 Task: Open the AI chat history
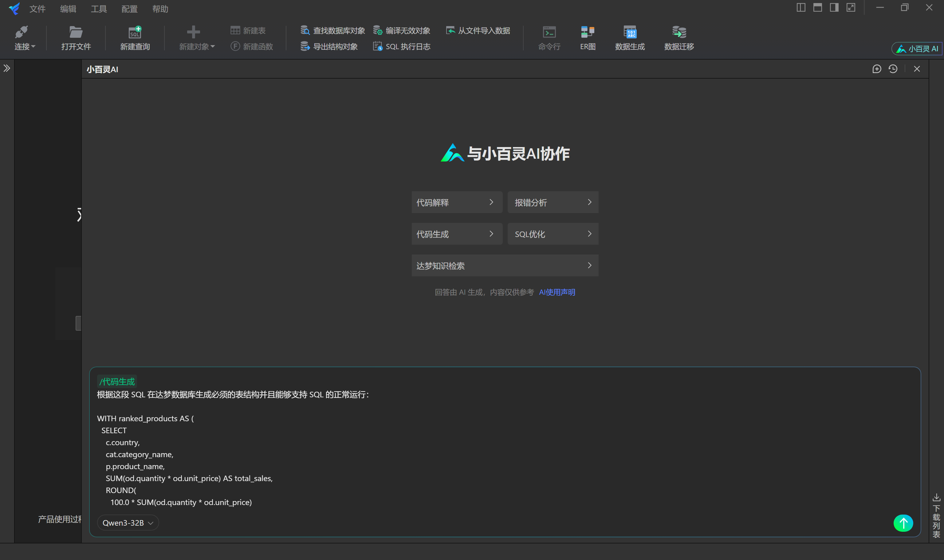(x=893, y=69)
